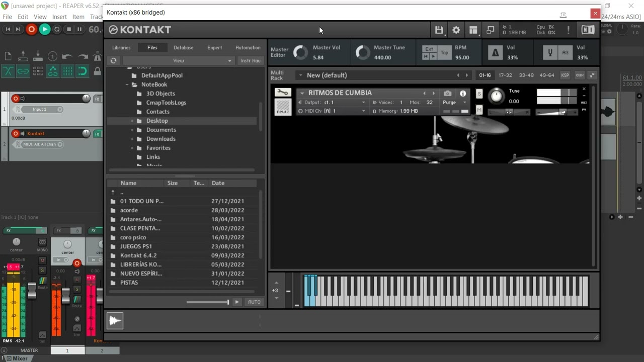
Task: Open the browser View dropdown
Action: (x=178, y=61)
